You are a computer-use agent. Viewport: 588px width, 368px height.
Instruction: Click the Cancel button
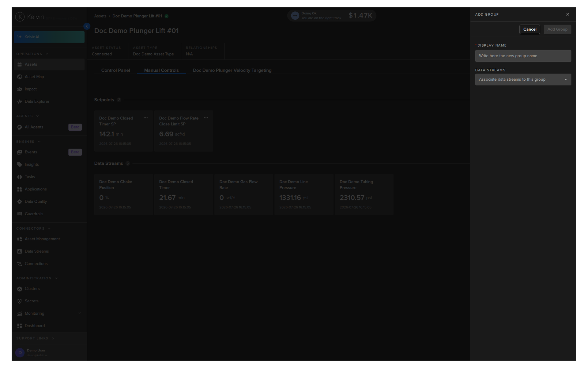pos(530,29)
